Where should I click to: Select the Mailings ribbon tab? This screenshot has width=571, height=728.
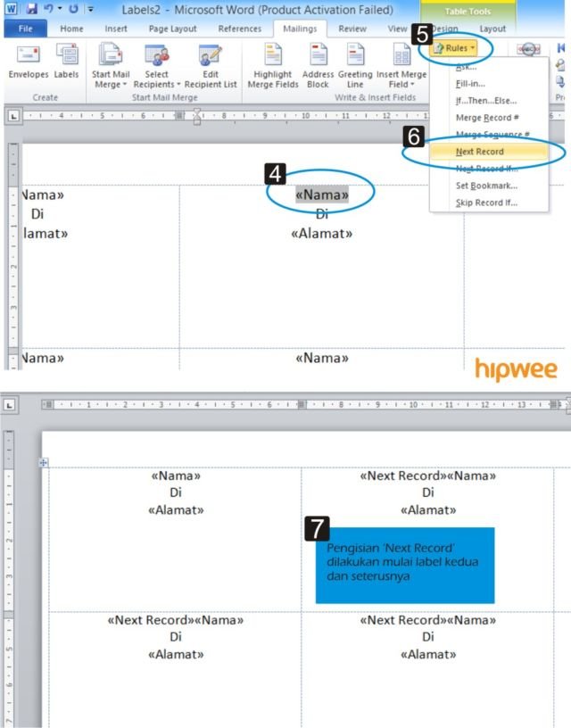(300, 29)
